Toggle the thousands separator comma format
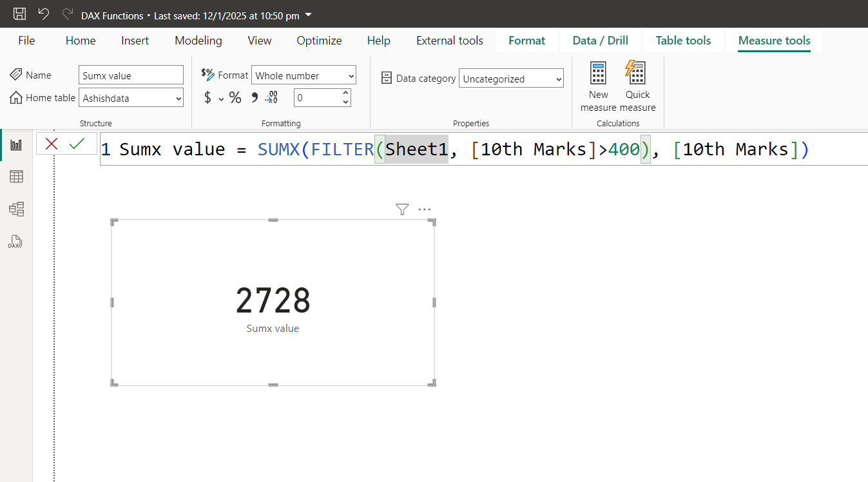 254,97
